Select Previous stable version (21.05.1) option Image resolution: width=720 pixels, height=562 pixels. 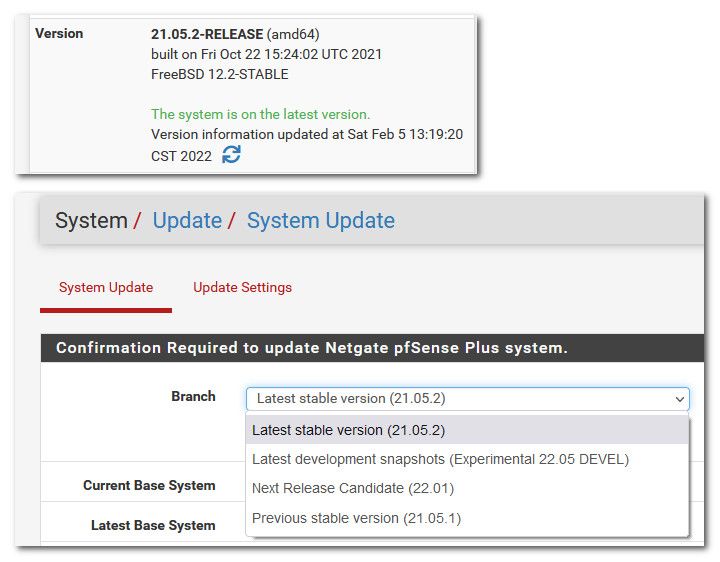[467, 518]
